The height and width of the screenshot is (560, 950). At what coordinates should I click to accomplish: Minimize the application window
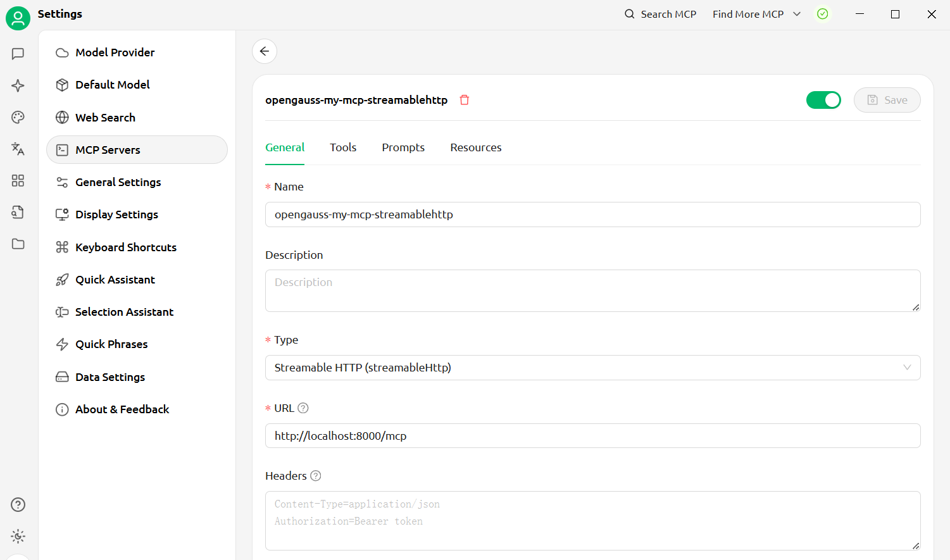[859, 14]
